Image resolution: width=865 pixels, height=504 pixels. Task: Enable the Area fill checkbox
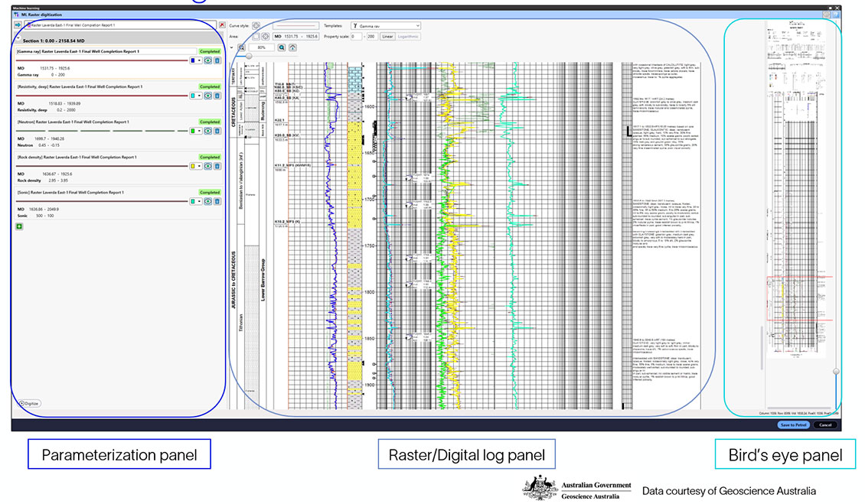point(256,36)
